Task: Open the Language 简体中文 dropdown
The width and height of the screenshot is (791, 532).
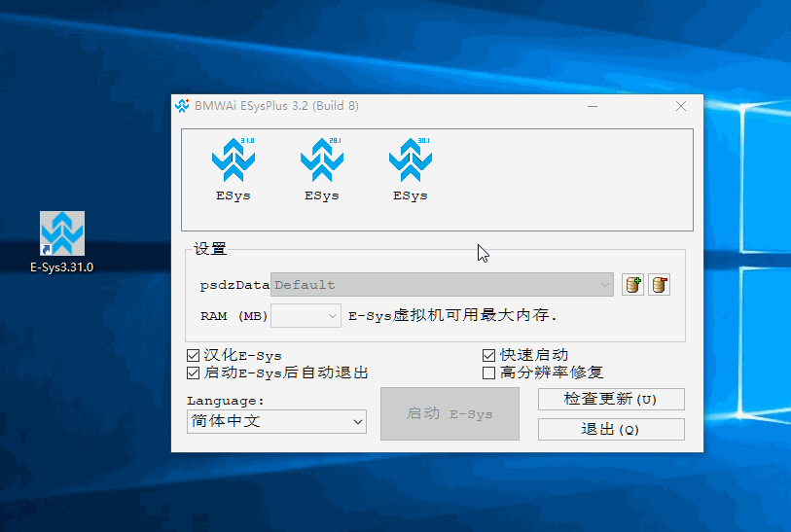Action: [x=276, y=421]
